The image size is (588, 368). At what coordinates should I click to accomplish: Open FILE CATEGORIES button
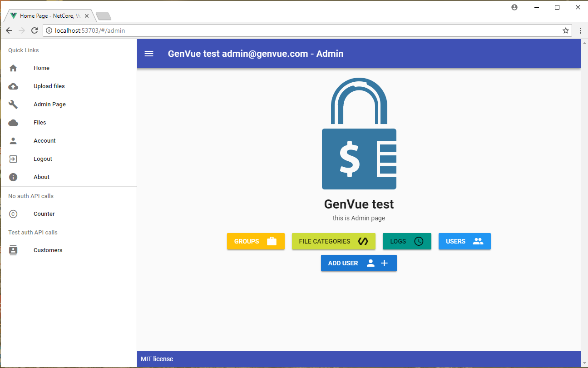334,241
